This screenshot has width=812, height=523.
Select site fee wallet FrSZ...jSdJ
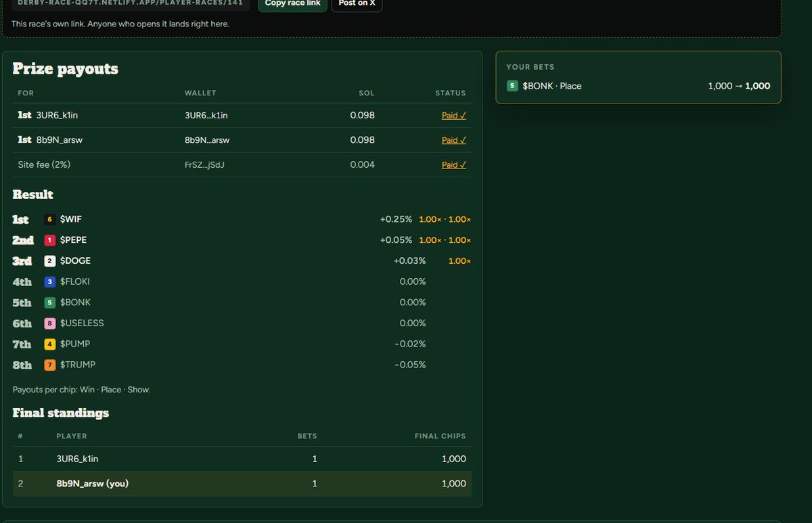(x=204, y=164)
